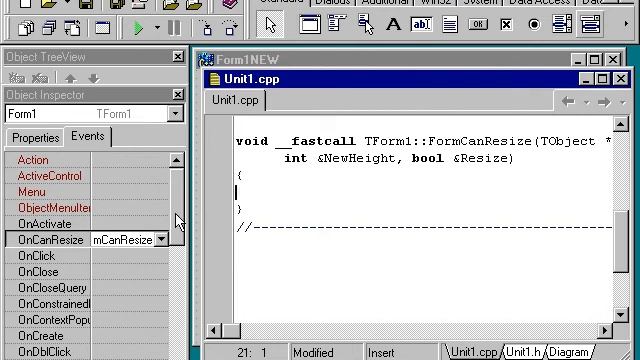Click the Unit1.cpp tab at editor top

pyautogui.click(x=235, y=100)
